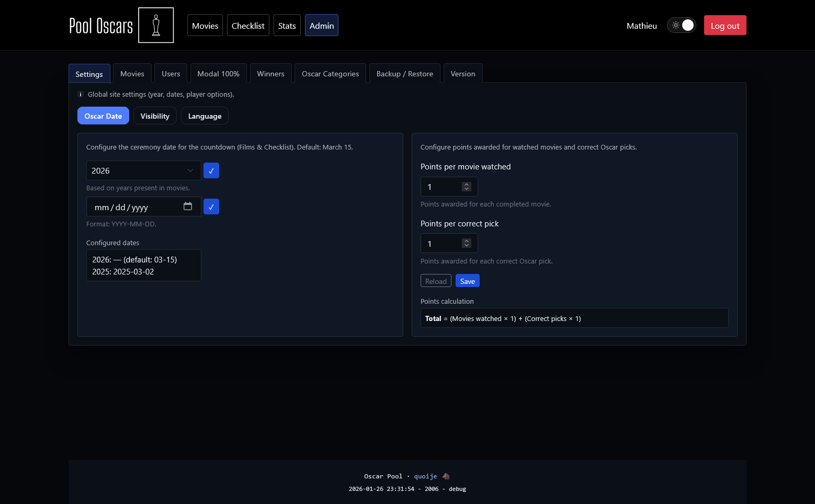Click the 2026 default 03-15 configured date line
This screenshot has height=504, width=815.
click(134, 259)
